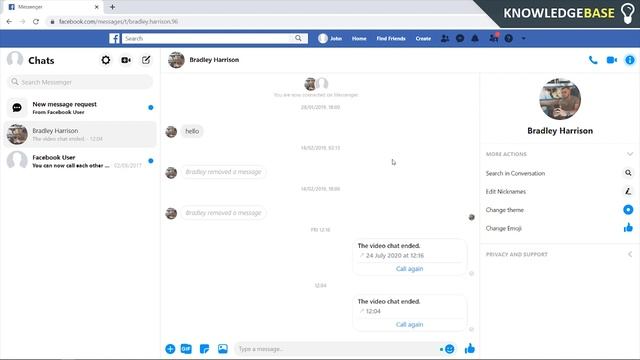Open Find Friends in the top bar
640x360 pixels.
click(x=391, y=38)
